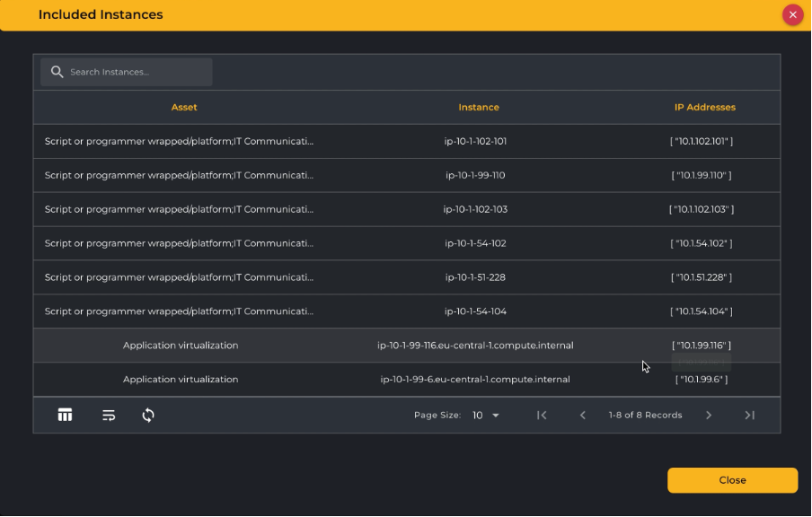
Task: Toggle the wrap text icon
Action: click(109, 415)
